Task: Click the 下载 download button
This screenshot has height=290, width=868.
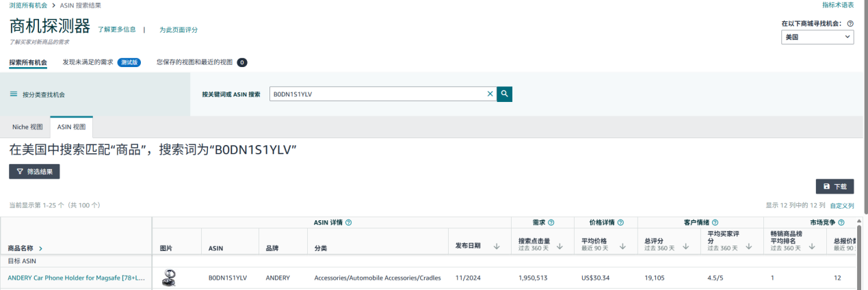Action: click(x=834, y=186)
